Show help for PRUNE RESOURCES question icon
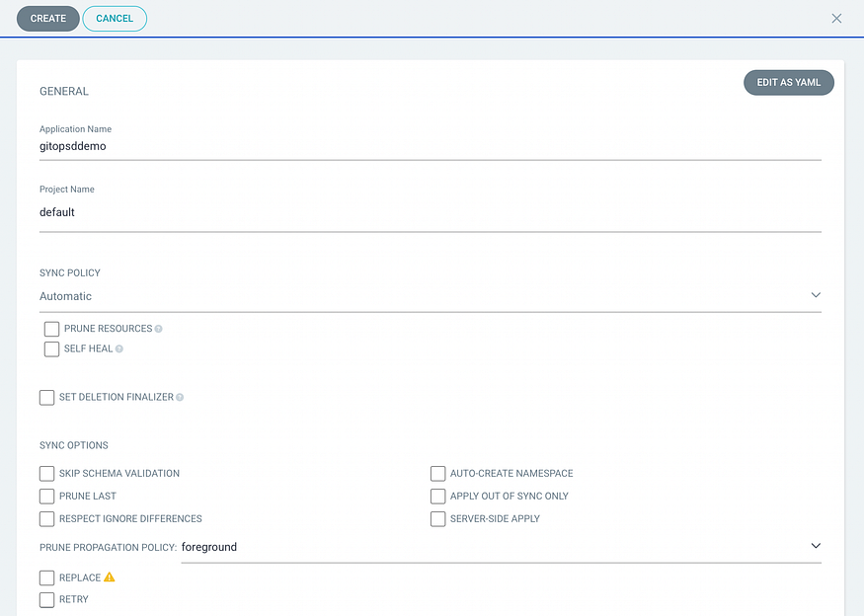 (158, 329)
